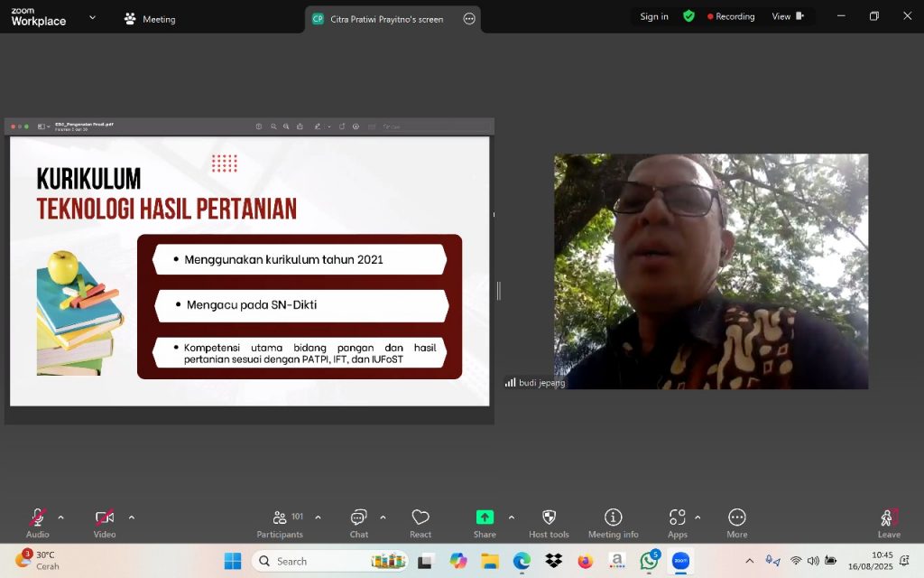Screen dimensions: 924x578
Task: Open the More options menu
Action: tap(737, 523)
